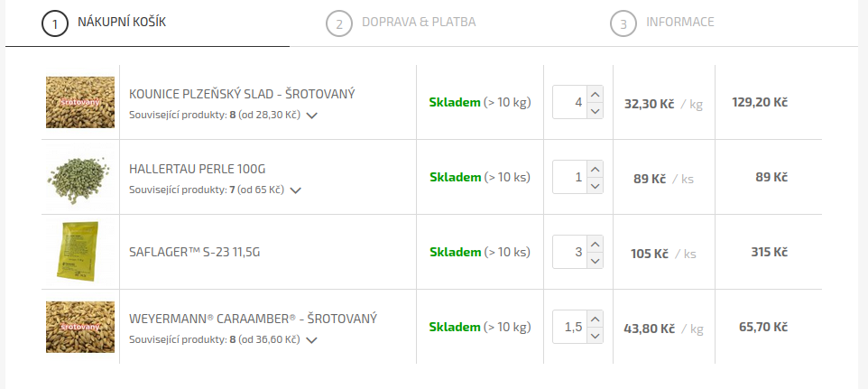Increase Saflager S-23 quantity
The image size is (868, 389).
(x=595, y=244)
